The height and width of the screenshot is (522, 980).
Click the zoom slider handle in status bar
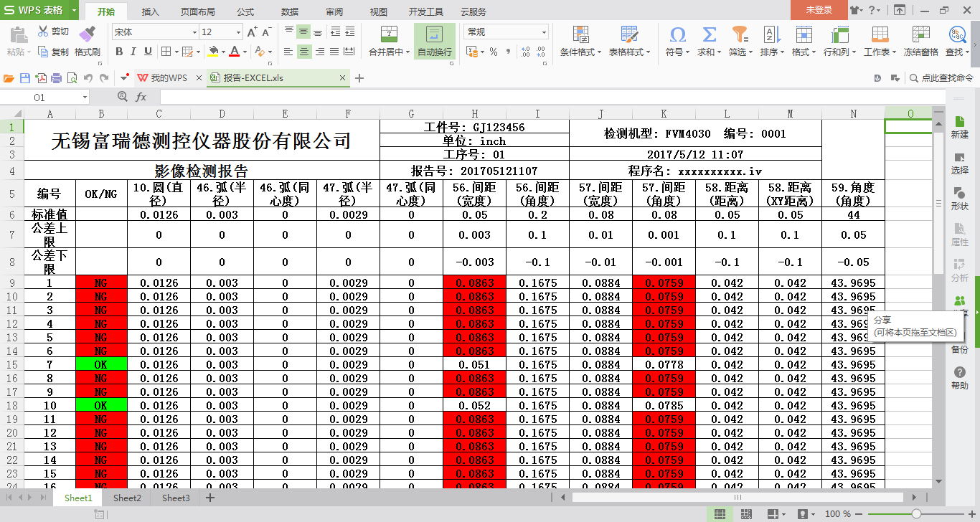pos(916,514)
